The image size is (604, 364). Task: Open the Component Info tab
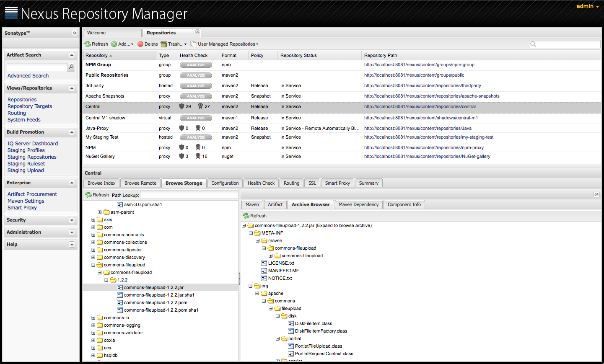[x=404, y=204]
